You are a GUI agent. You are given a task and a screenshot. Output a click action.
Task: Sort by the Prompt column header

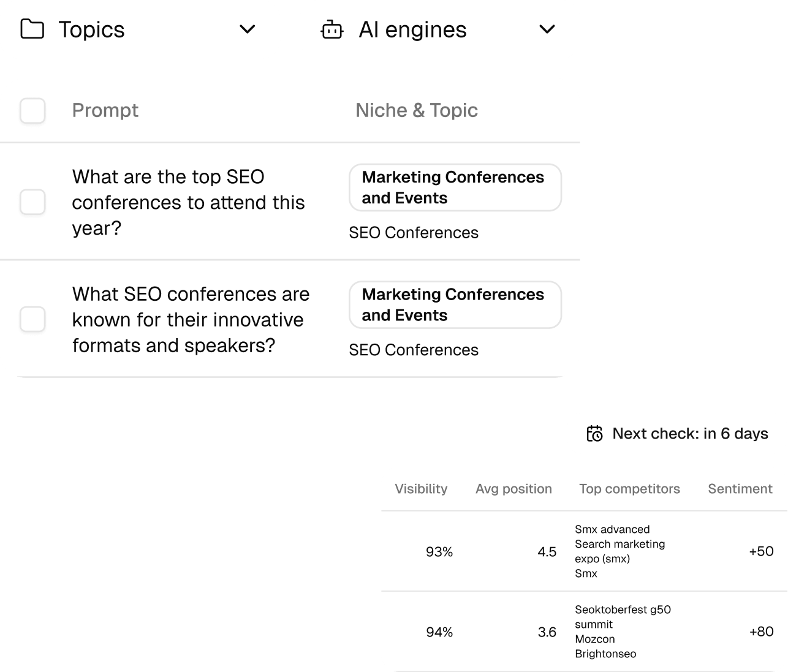(x=105, y=110)
